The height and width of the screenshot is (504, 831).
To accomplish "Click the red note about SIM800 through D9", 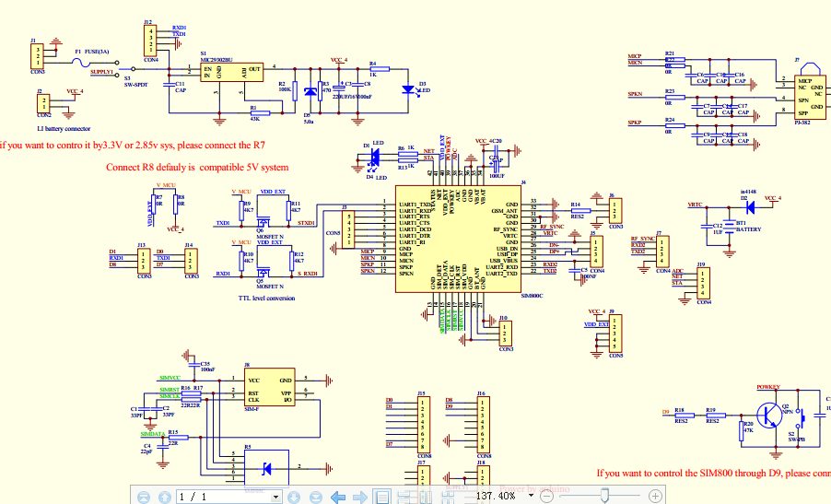I will click(x=713, y=474).
